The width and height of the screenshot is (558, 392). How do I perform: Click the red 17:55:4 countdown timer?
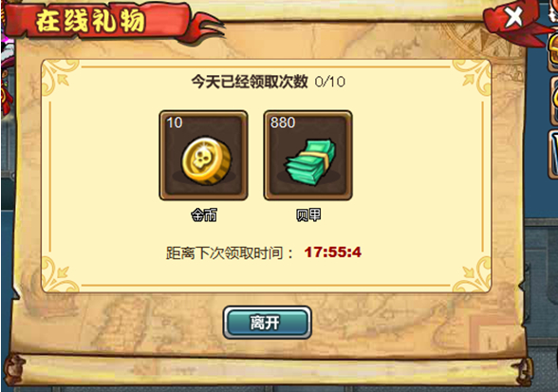click(x=333, y=252)
